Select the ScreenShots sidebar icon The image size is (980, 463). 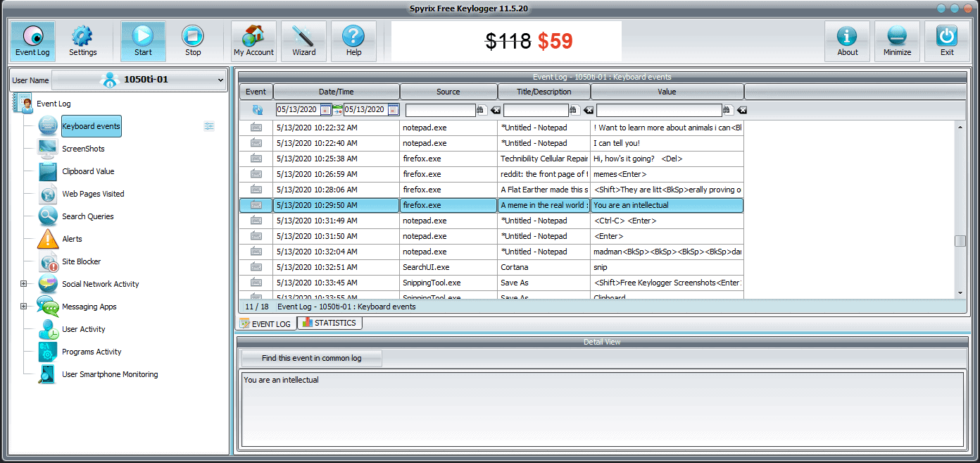(46, 149)
